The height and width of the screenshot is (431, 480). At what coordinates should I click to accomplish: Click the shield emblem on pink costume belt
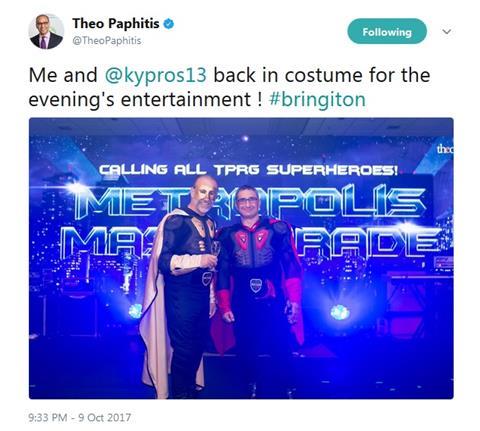(x=256, y=286)
